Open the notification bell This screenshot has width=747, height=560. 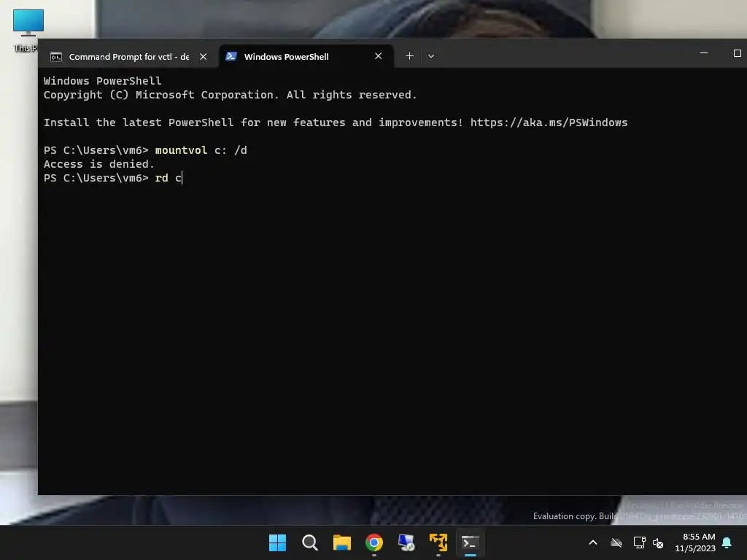[x=727, y=542]
